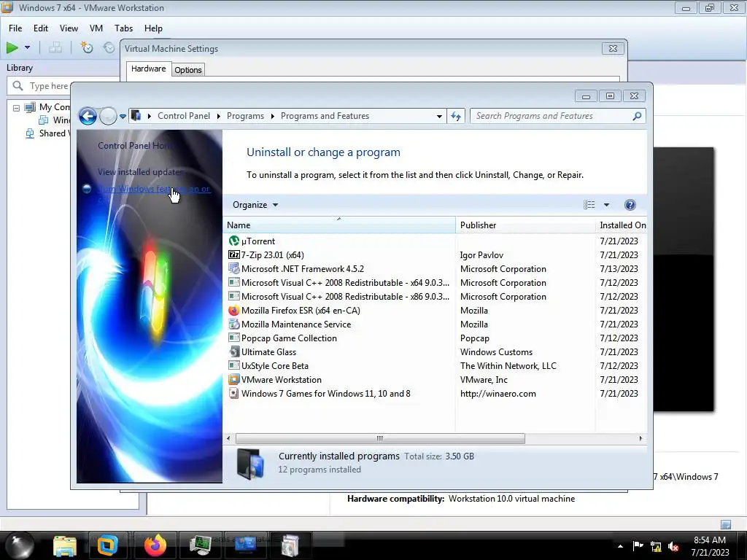This screenshot has width=747, height=560.
Task: Open the view options dropdown arrow beside the view icon
Action: coord(606,205)
